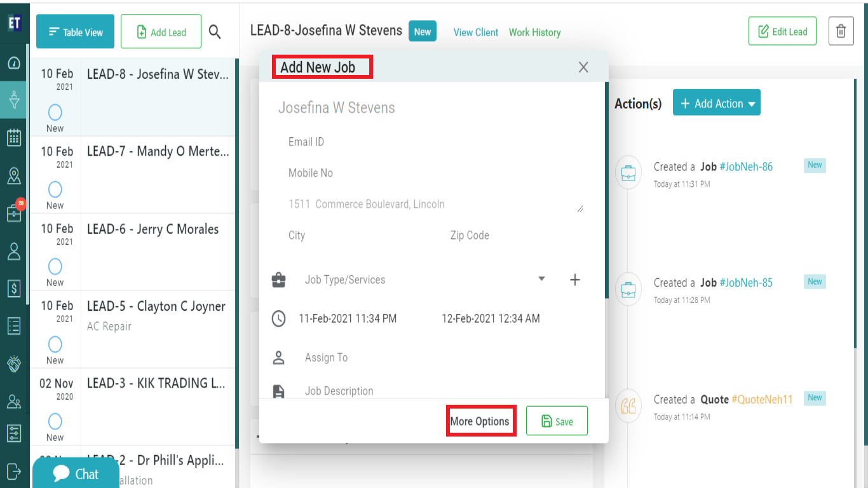
Task: Click the Email ID field
Action: click(435, 142)
